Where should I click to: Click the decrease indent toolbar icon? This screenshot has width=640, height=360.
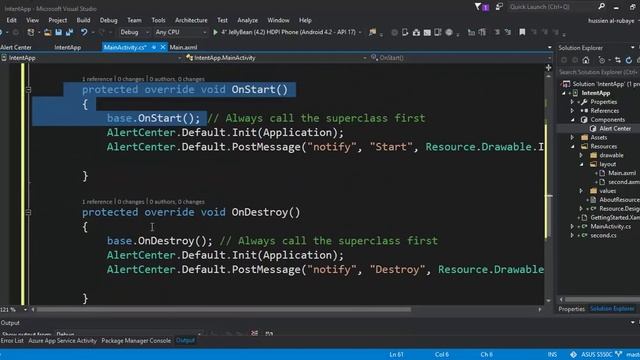[x=471, y=32]
